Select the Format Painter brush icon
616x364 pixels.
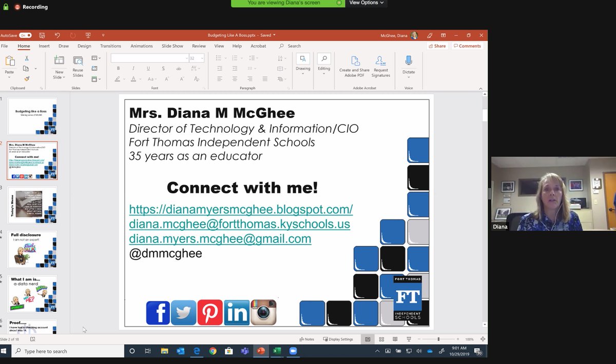click(x=27, y=78)
